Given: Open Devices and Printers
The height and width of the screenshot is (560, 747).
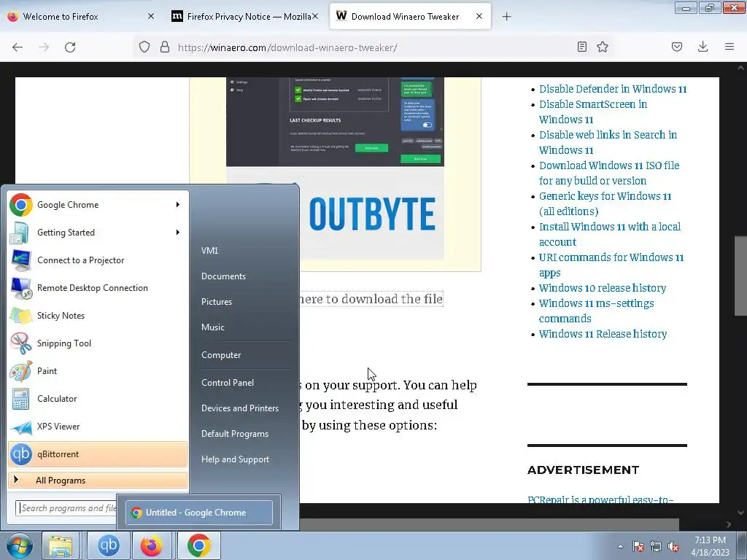Looking at the screenshot, I should [x=240, y=408].
